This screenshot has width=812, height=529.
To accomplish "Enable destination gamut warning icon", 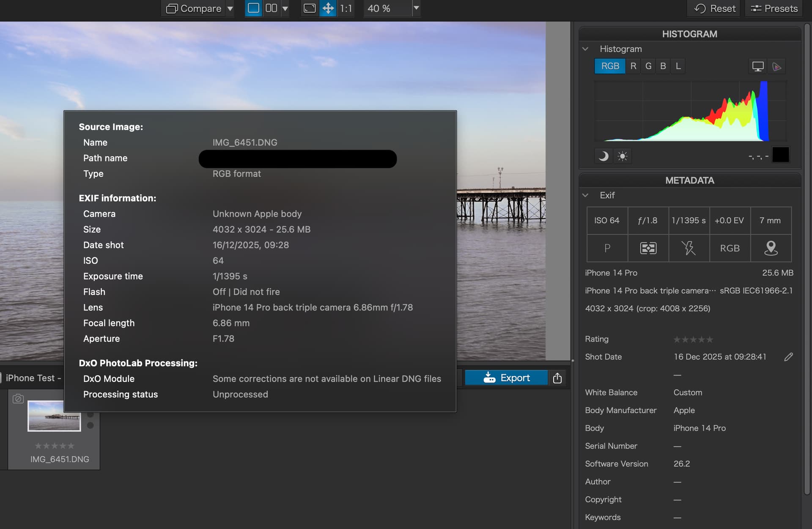I will click(776, 66).
